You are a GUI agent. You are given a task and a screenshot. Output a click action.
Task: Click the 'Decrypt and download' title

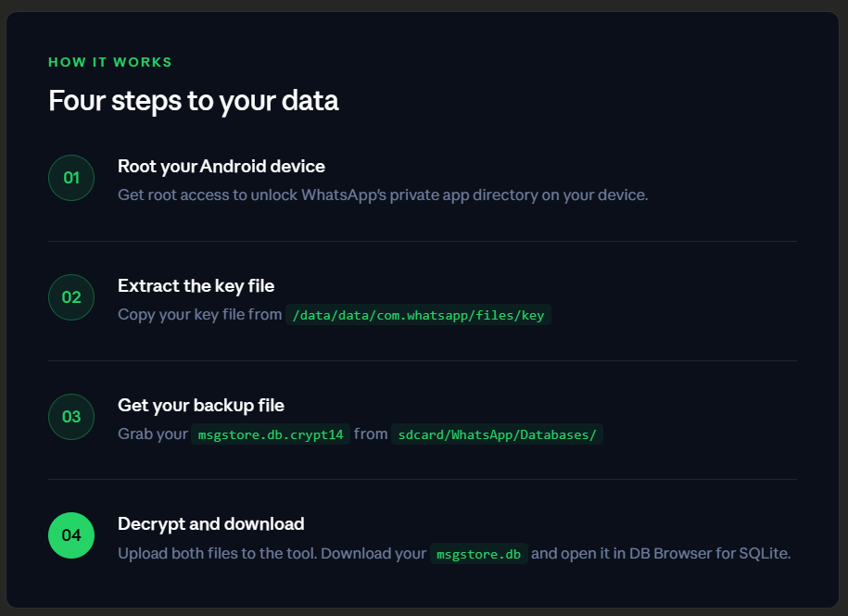211,524
